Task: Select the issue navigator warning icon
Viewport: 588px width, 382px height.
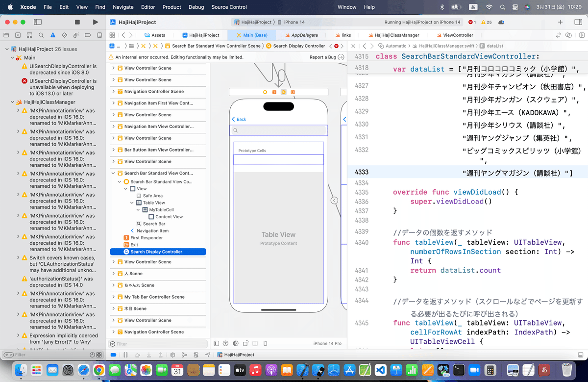Action: coord(53,35)
